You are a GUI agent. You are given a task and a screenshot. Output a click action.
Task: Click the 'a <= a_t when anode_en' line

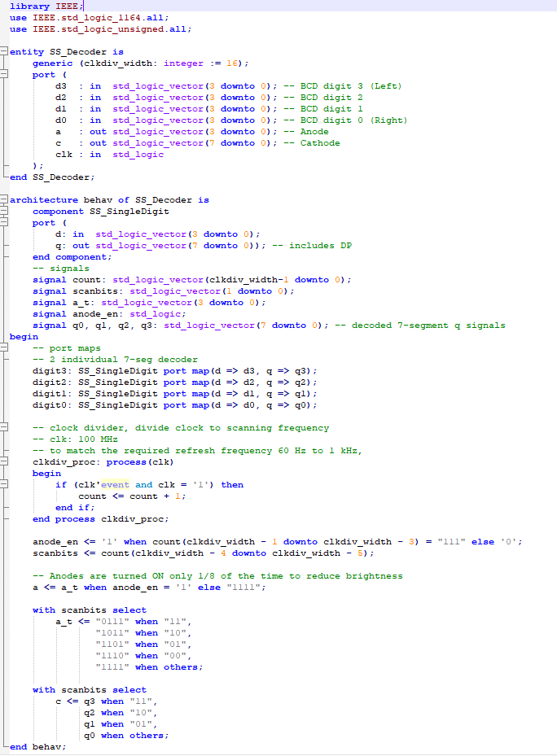pos(149,588)
